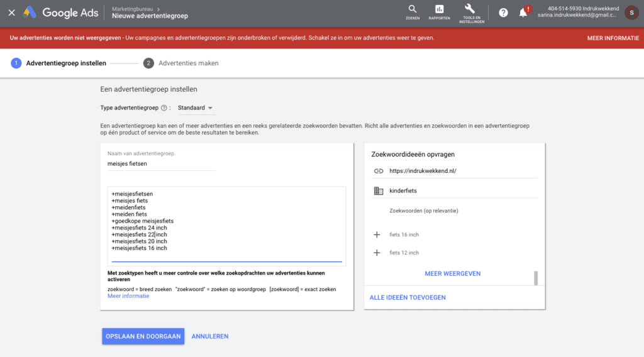The image size is (644, 357).
Task: Add keyword idea 'fiets 16 inch'
Action: (377, 234)
